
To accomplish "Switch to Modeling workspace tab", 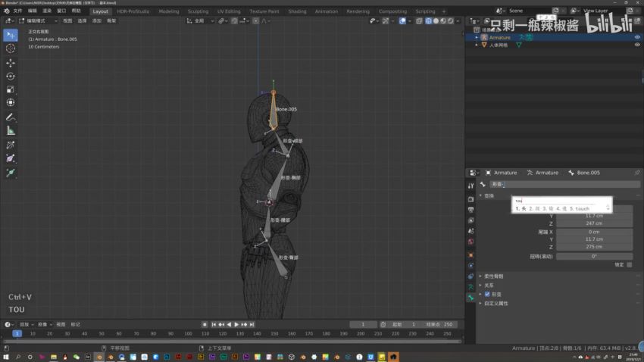I will tap(169, 11).
